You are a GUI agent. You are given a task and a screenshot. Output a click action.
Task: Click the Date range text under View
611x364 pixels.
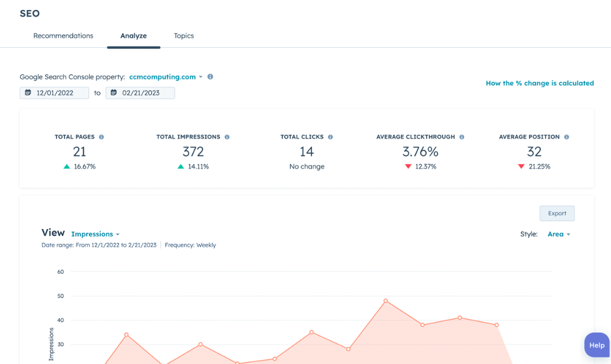coord(99,245)
